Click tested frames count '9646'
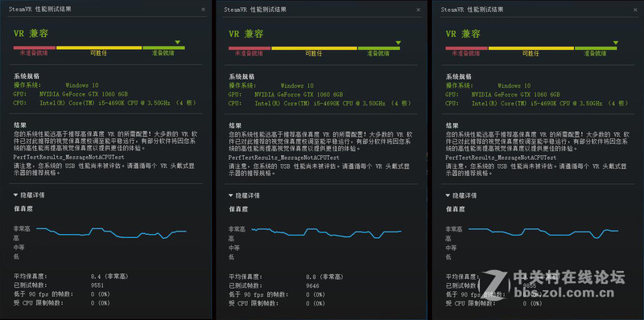This screenshot has width=644, height=320. 312,285
